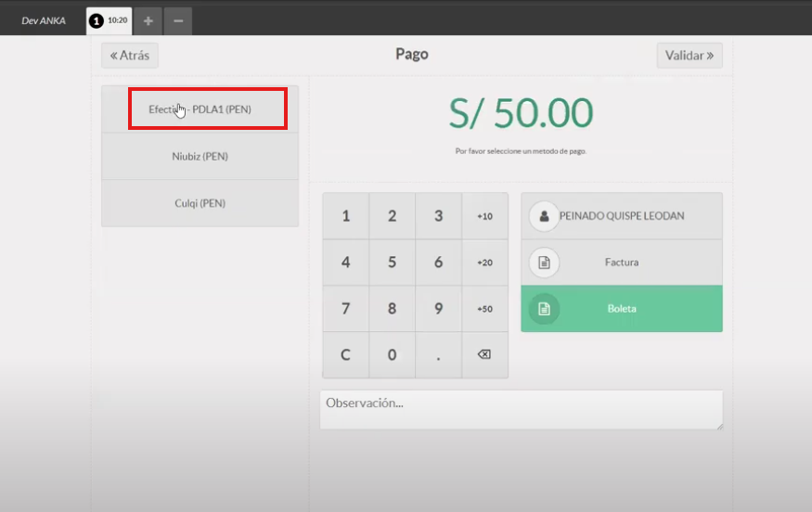Choose Culqi (PEN) payment method
This screenshot has width=812, height=512.
click(x=200, y=203)
